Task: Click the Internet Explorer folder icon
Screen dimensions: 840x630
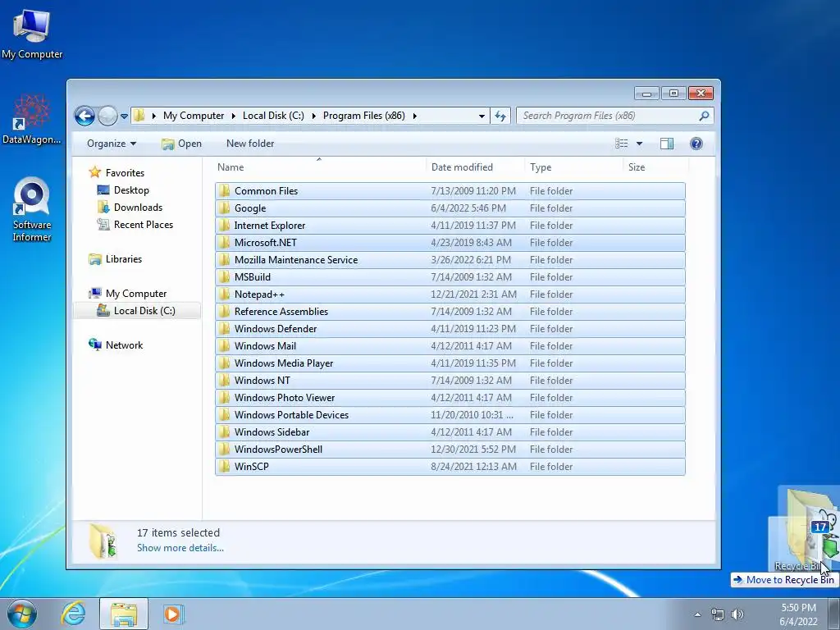Action: coord(224,225)
